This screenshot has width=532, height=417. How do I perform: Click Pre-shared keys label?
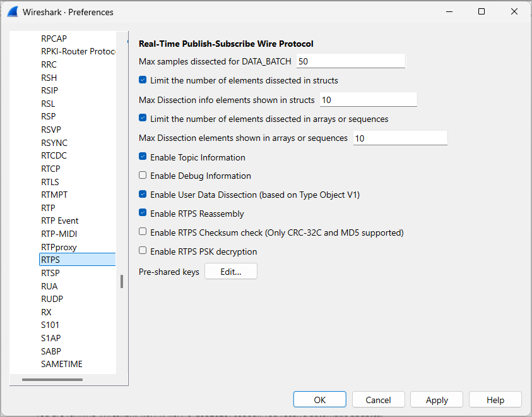[x=169, y=272]
